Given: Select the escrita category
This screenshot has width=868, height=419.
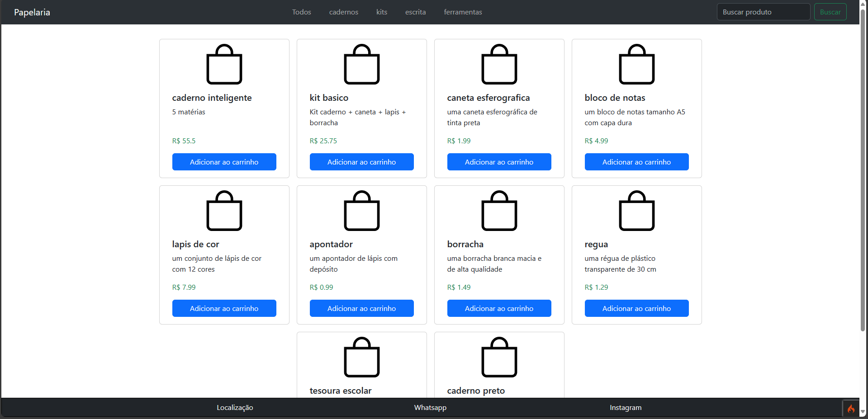Looking at the screenshot, I should tap(415, 12).
